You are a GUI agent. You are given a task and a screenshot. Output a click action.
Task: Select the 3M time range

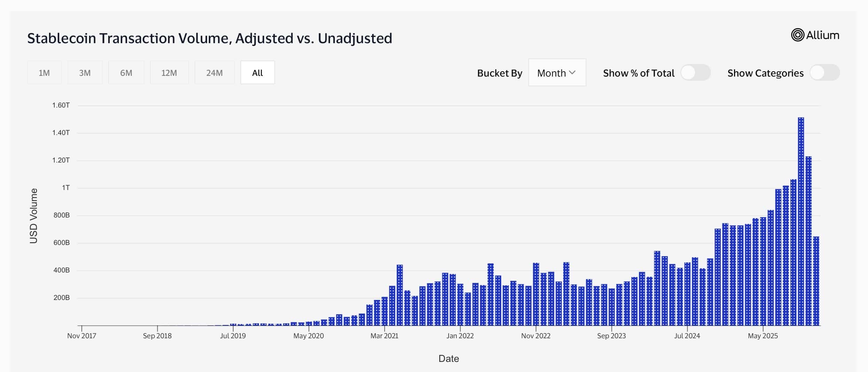[85, 73]
